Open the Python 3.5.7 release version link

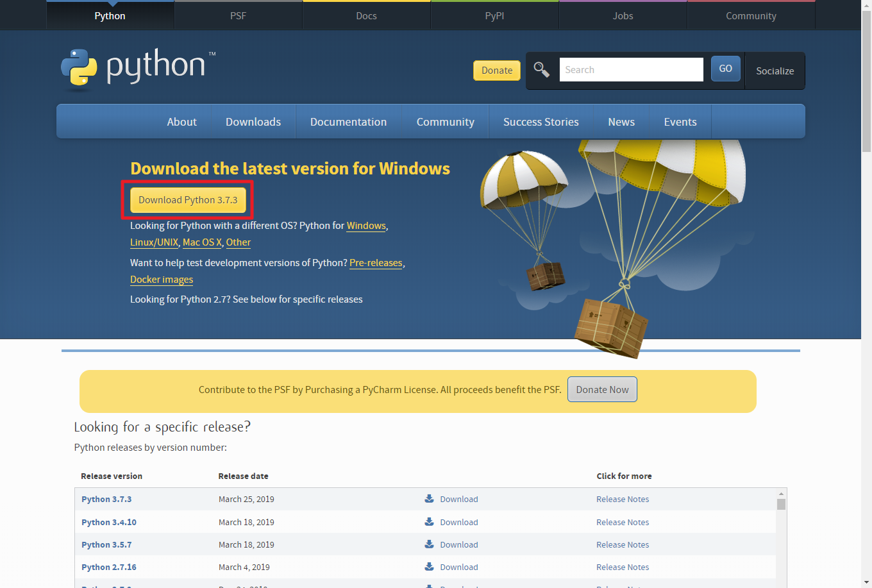(x=106, y=544)
